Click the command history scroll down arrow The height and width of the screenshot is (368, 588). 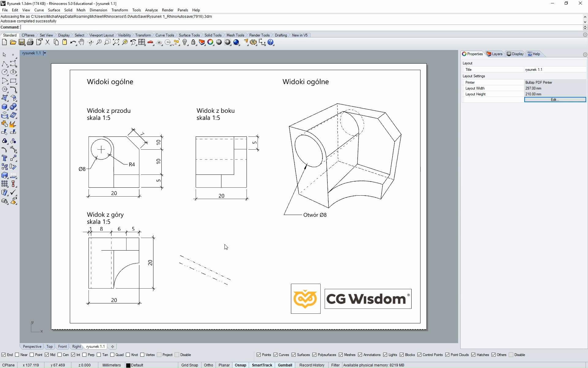[x=585, y=22]
